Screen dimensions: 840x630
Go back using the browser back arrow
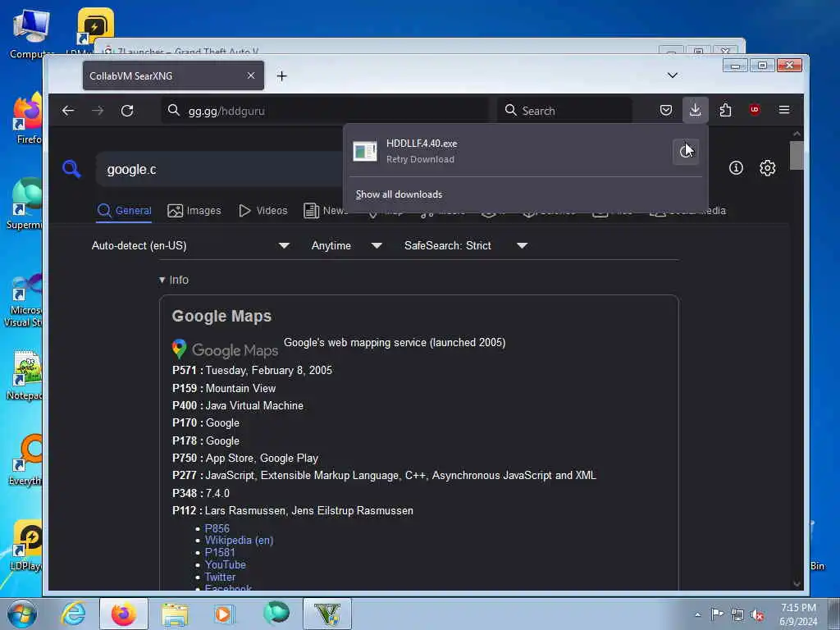(x=68, y=111)
